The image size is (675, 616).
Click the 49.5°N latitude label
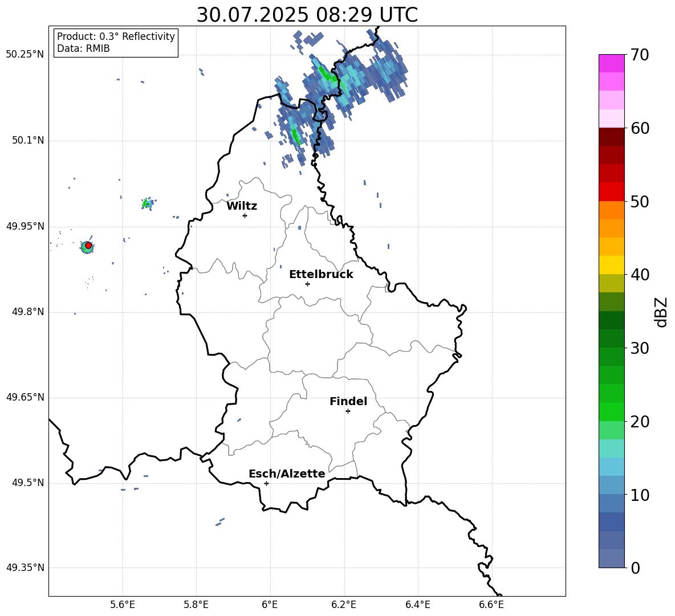click(28, 483)
